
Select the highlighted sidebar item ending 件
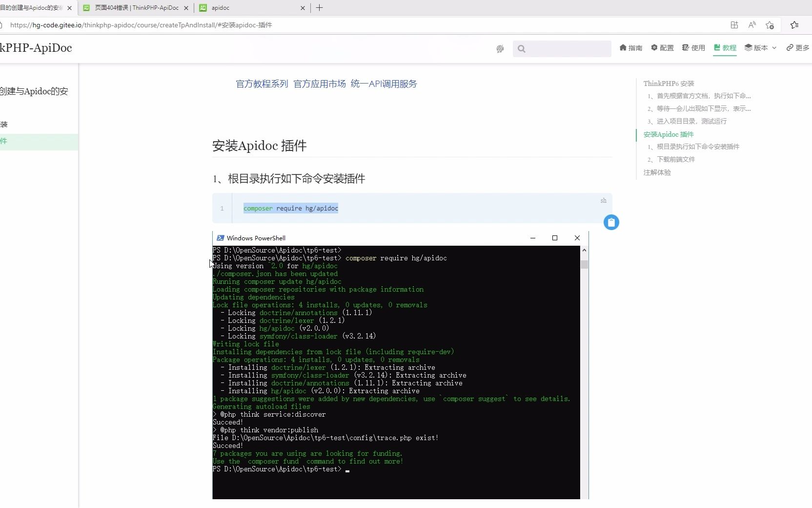(x=39, y=142)
